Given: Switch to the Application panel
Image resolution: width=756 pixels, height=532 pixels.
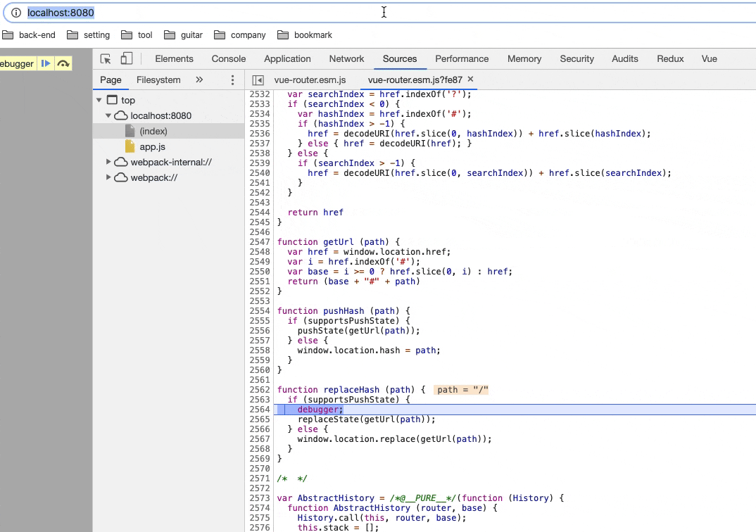Looking at the screenshot, I should pyautogui.click(x=287, y=59).
